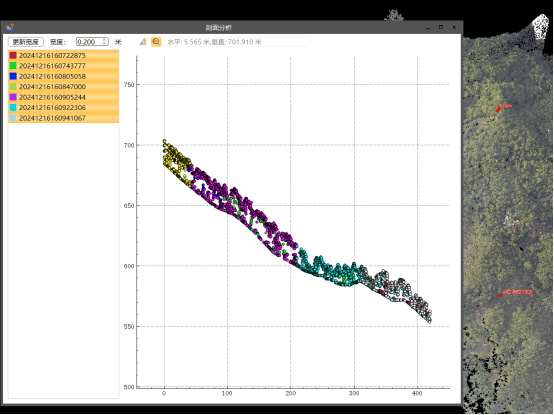Image resolution: width=554 pixels, height=415 pixels.
Task: Click the green swatch of entry 20241216160743777
Action: [13, 66]
